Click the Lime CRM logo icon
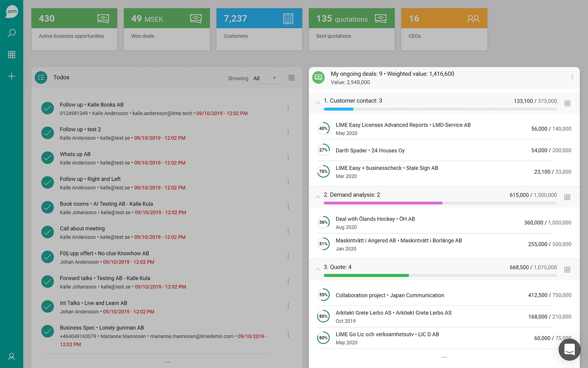This screenshot has width=588, height=368. pyautogui.click(x=12, y=11)
